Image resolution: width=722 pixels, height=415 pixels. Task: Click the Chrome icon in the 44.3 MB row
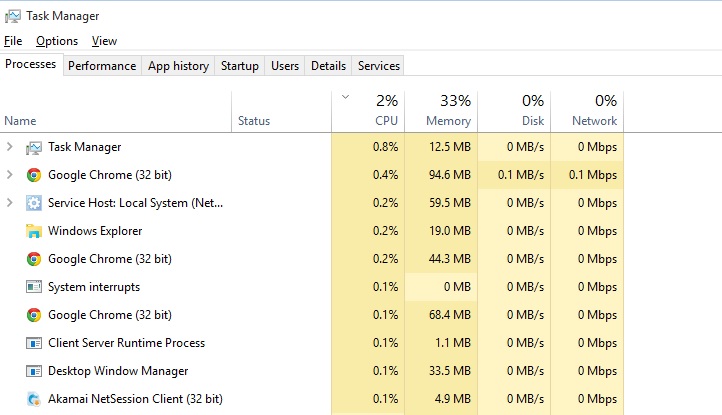34,259
